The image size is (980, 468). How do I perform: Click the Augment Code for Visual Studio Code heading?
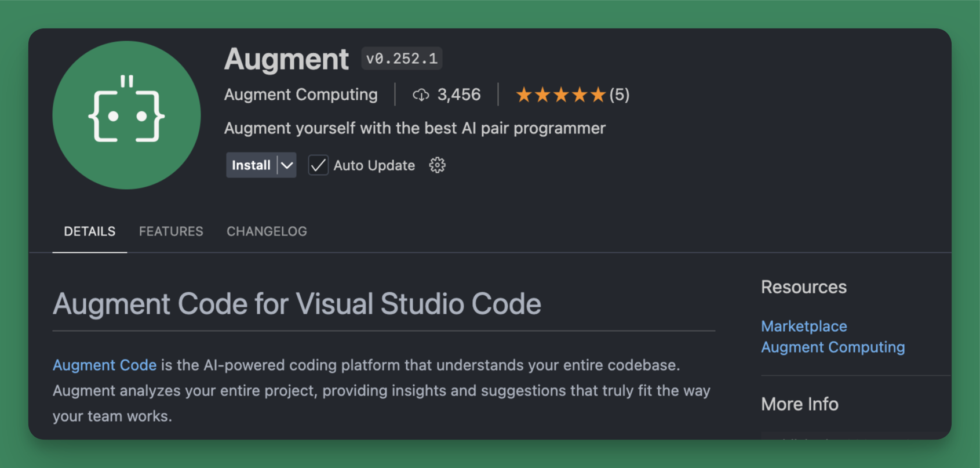[x=297, y=303]
